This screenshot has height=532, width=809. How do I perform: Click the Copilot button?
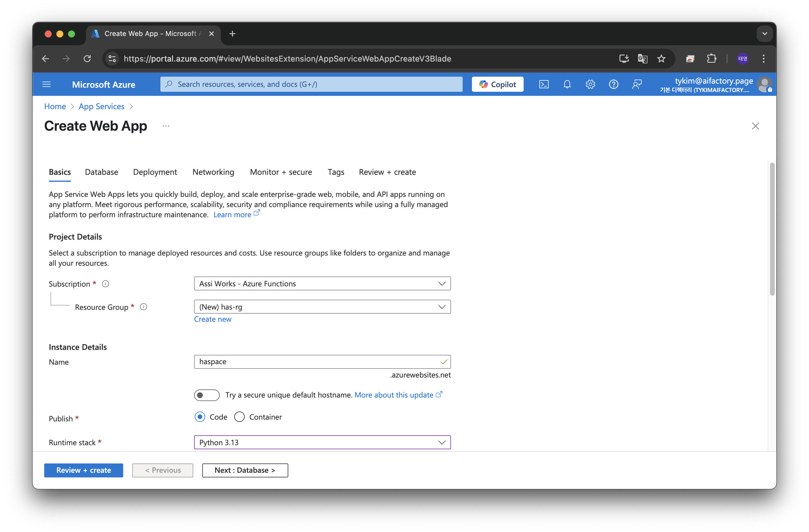(497, 84)
